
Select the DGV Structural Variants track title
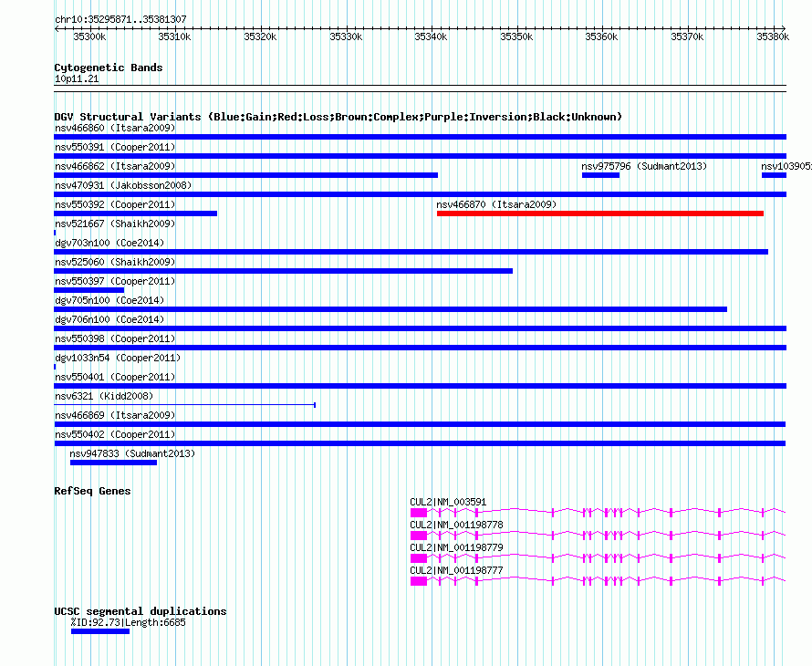(338, 117)
